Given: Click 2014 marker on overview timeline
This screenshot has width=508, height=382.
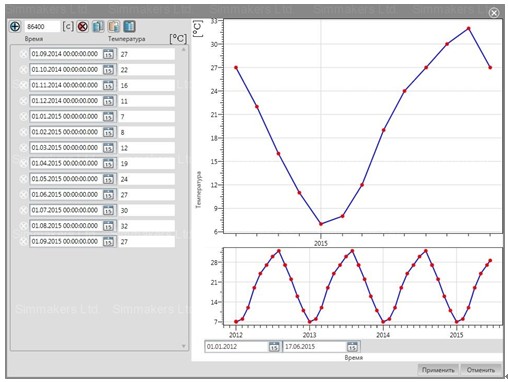Looking at the screenshot, I should coord(383,335).
